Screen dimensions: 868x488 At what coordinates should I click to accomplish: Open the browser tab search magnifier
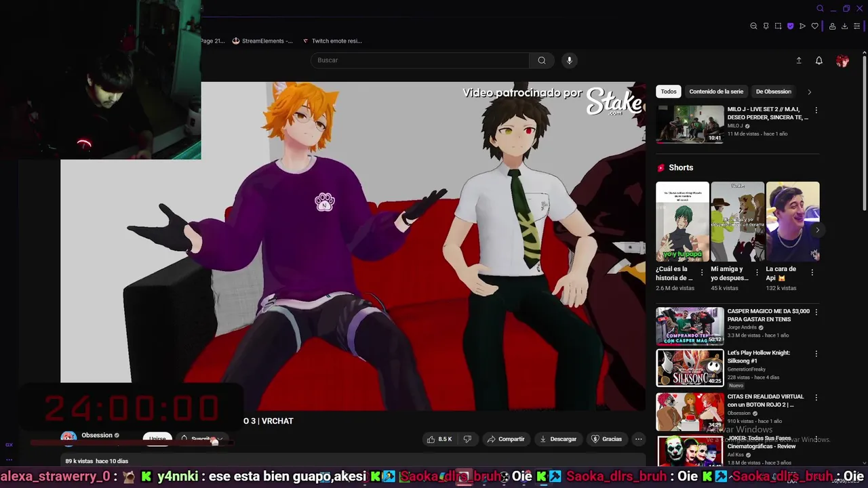click(x=820, y=9)
